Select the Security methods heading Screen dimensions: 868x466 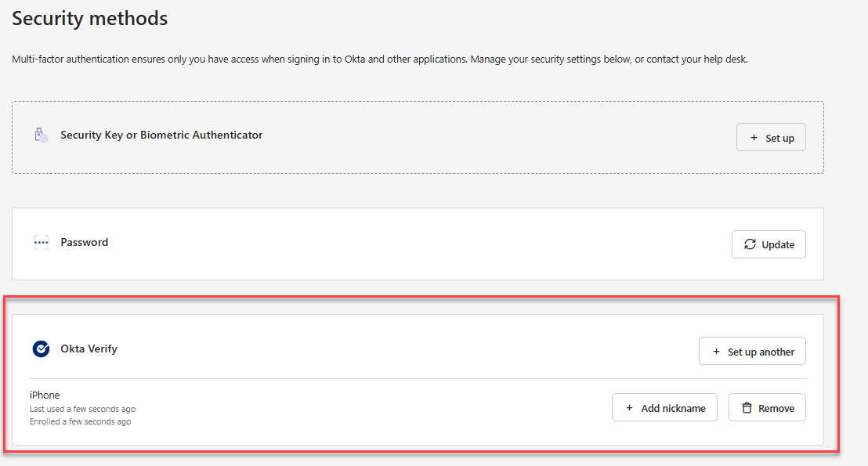pos(89,18)
